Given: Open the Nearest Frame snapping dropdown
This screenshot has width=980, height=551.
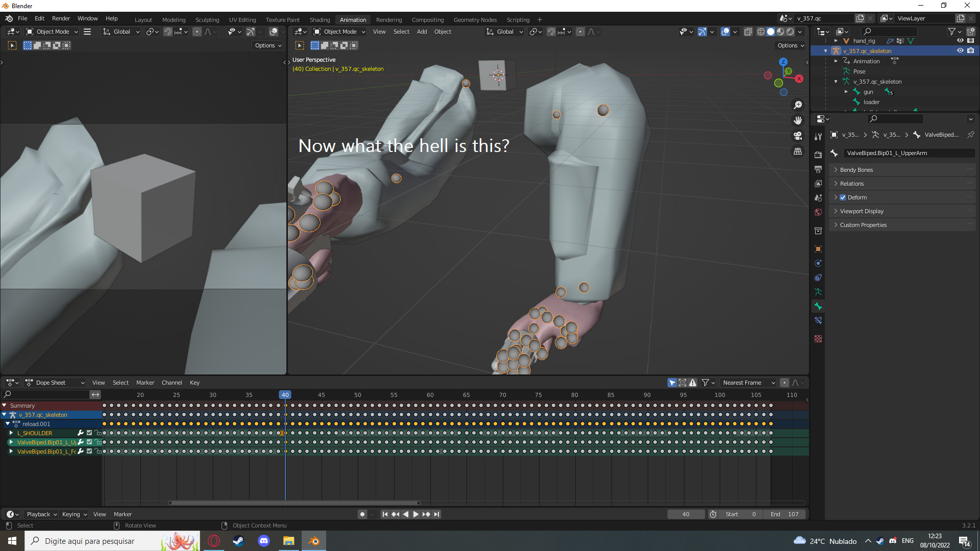Looking at the screenshot, I should [748, 383].
